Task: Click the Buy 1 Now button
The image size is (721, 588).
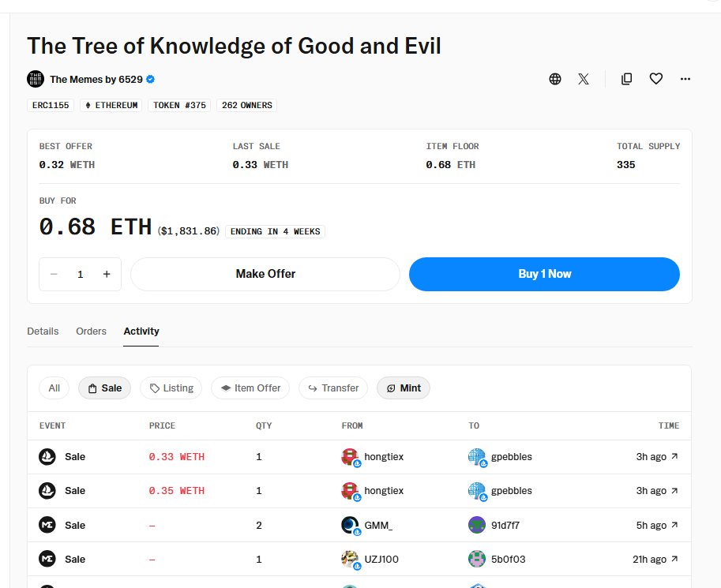Action: pos(544,274)
